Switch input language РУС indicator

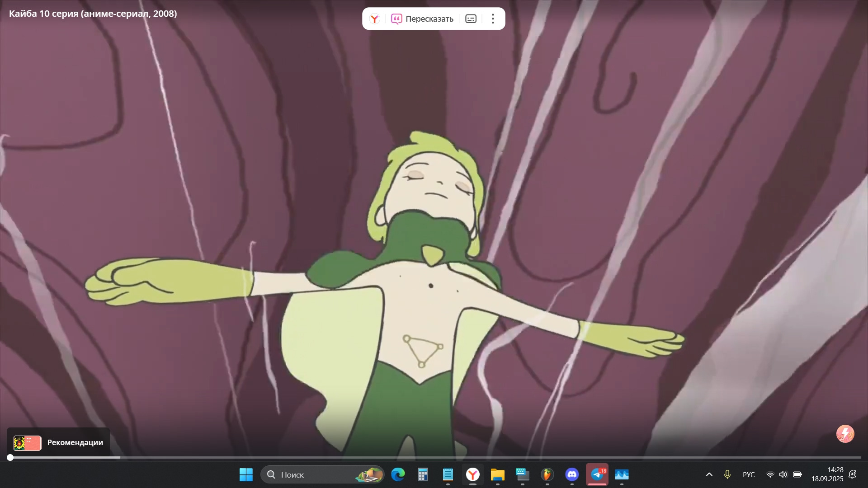pos(749,475)
